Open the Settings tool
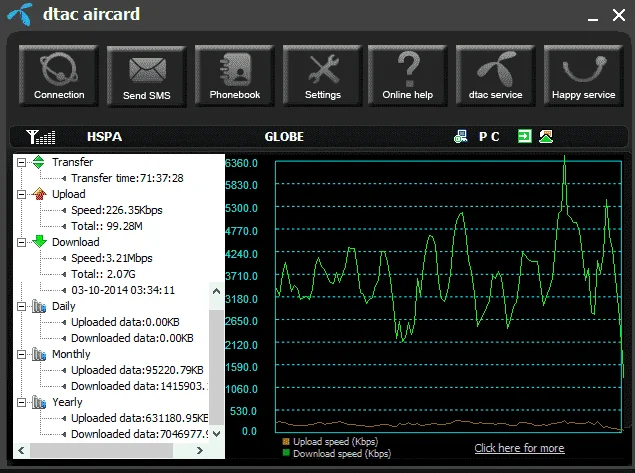 point(322,76)
